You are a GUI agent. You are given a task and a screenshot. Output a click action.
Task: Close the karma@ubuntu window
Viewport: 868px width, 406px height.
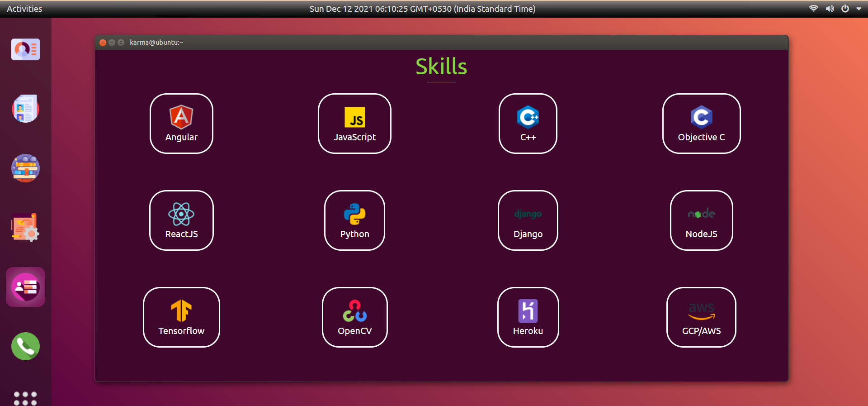103,43
